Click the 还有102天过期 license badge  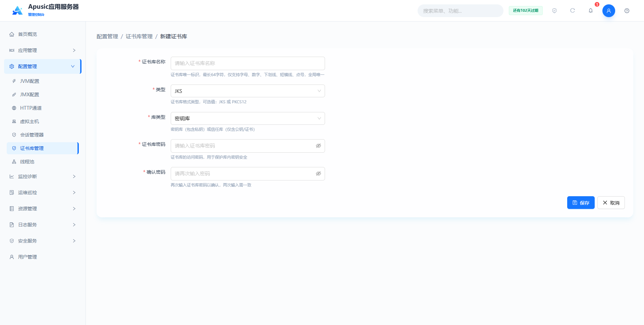pyautogui.click(x=526, y=11)
